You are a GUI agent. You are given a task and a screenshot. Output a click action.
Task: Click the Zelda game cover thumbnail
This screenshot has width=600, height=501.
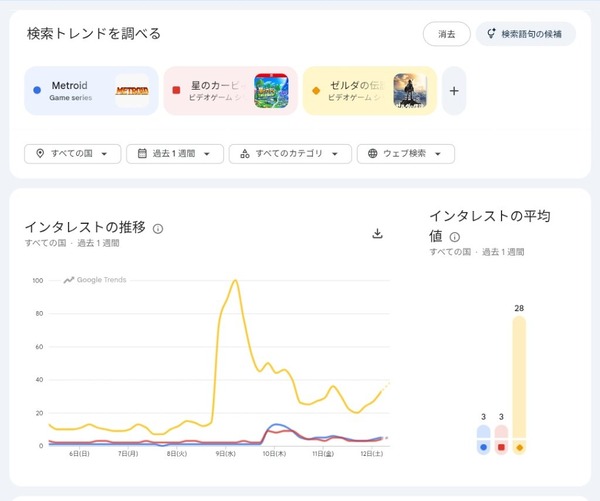(410, 91)
